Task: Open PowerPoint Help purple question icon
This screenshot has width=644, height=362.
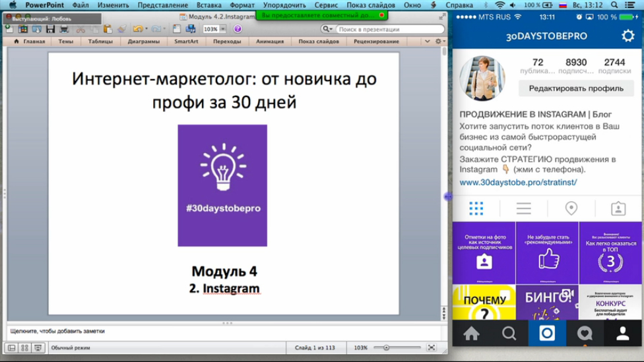Action: tap(238, 29)
